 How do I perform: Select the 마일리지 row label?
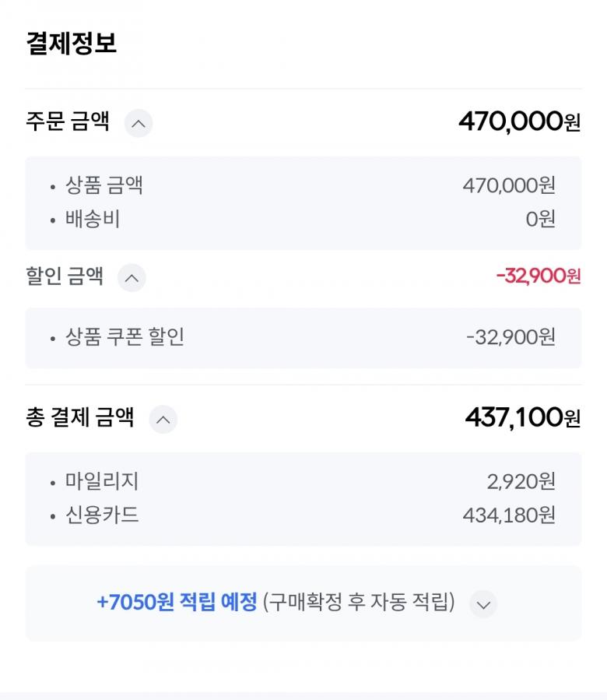pos(102,481)
